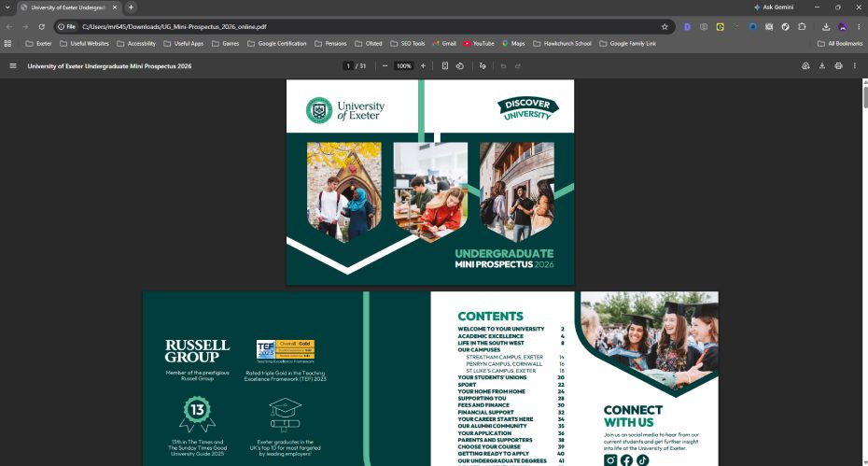Open the SEO Tools bookmarks folder
The width and height of the screenshot is (868, 466).
408,43
